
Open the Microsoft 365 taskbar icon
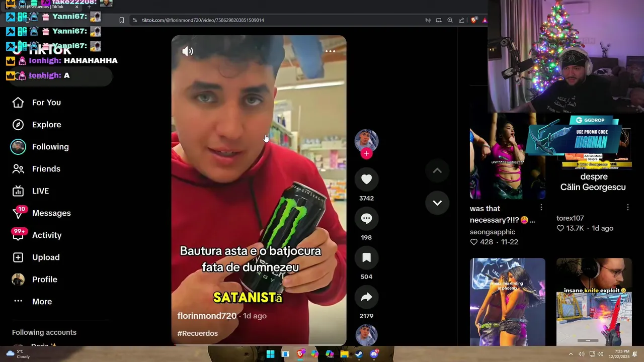(330, 354)
